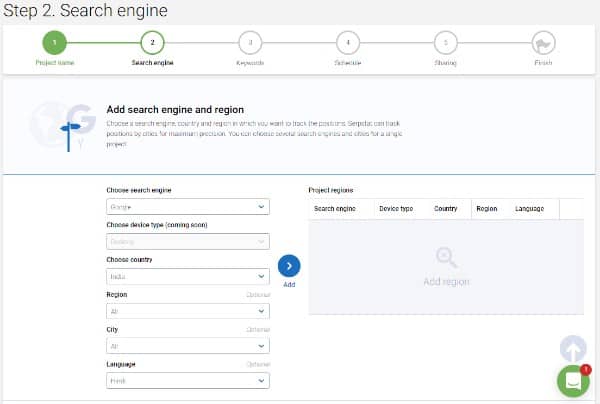Expand the Region dropdown
Image resolution: width=600 pixels, height=404 pixels.
click(187, 311)
